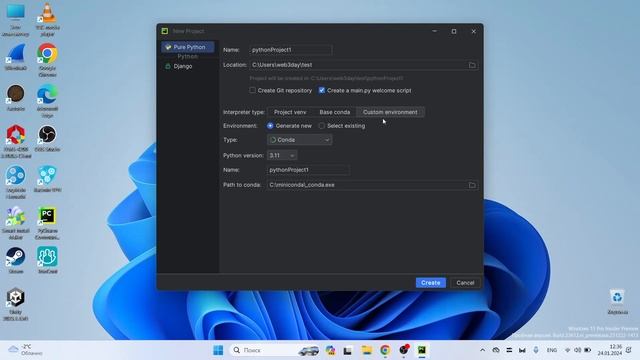Click the project Name input field
The image size is (640, 360).
pos(291,50)
